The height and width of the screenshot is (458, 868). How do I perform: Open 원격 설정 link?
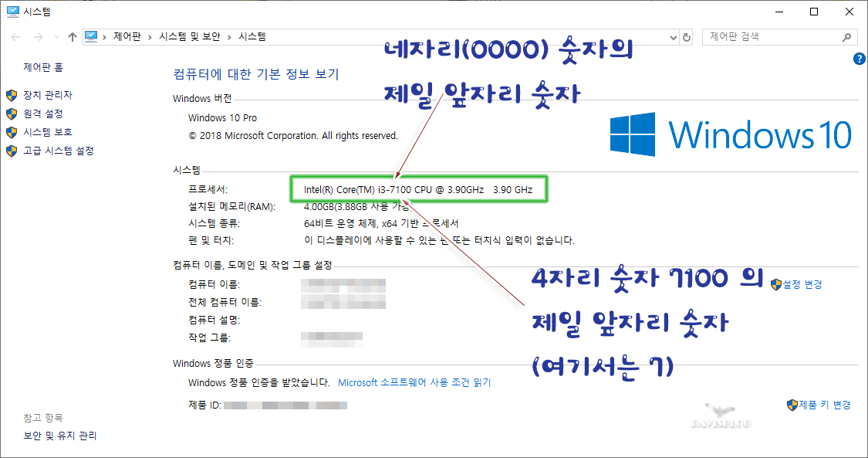[43, 114]
